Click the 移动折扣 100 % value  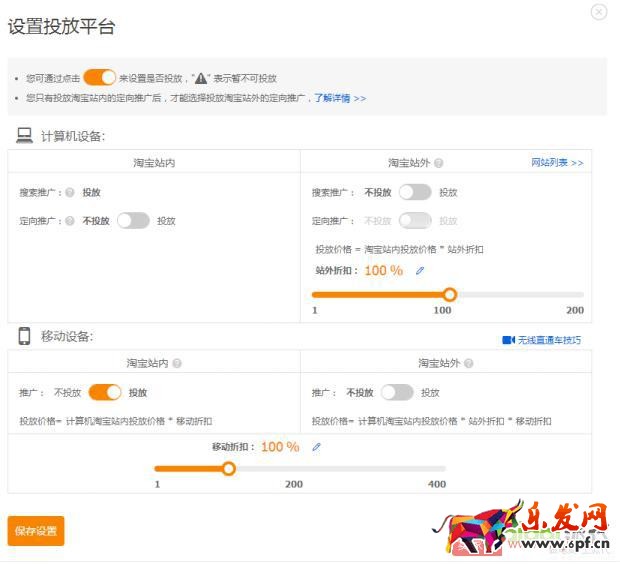(280, 447)
